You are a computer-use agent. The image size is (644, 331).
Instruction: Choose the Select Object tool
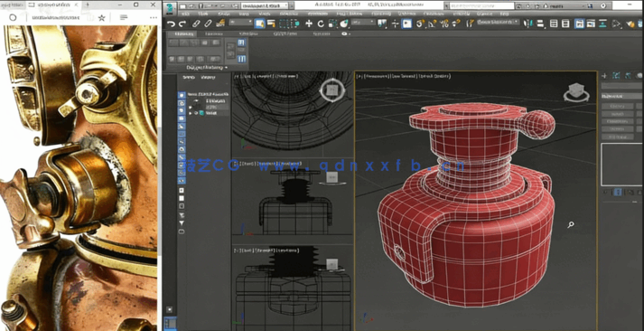(259, 24)
